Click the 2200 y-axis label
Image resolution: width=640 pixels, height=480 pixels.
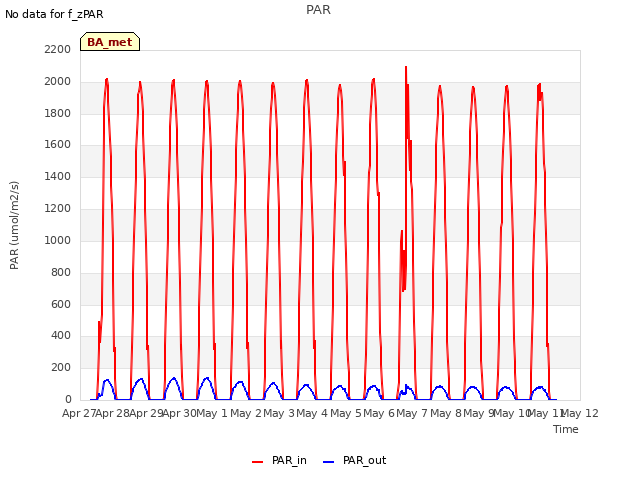[x=58, y=49]
